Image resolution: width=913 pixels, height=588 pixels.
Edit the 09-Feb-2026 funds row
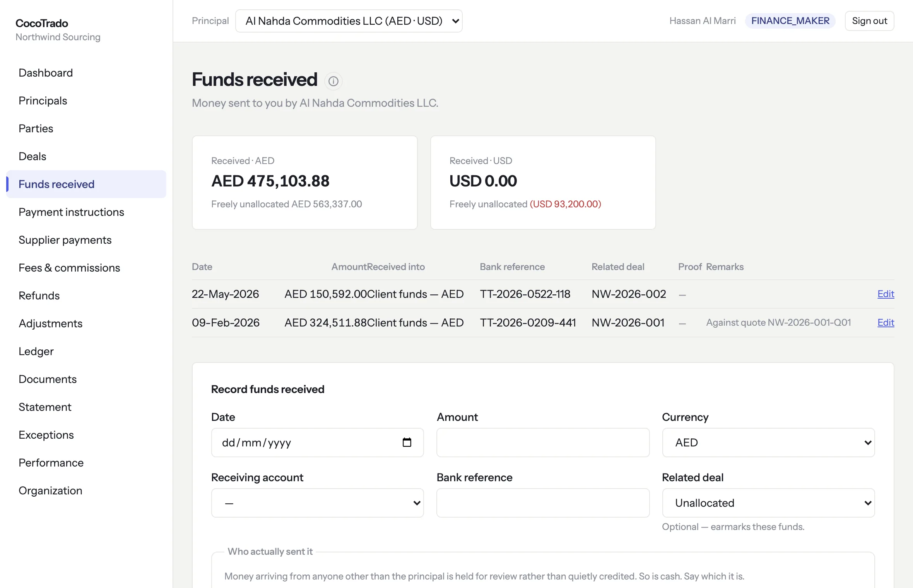click(x=886, y=323)
